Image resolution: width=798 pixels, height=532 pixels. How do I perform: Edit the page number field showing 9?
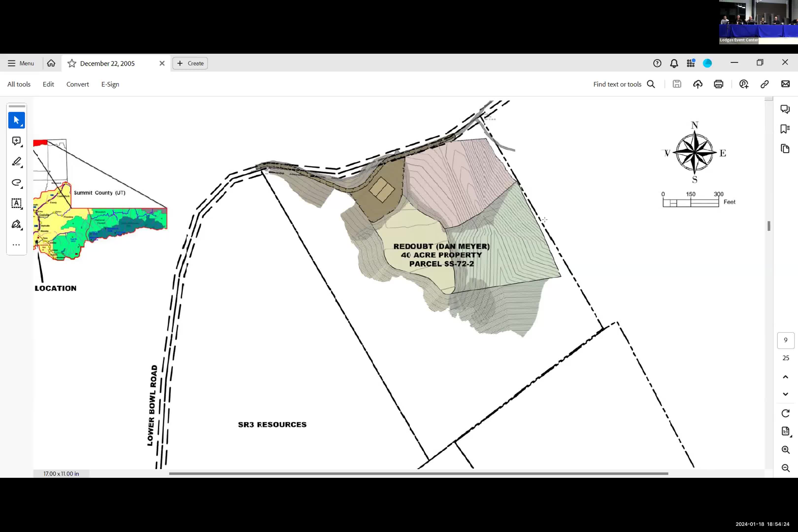click(x=785, y=340)
